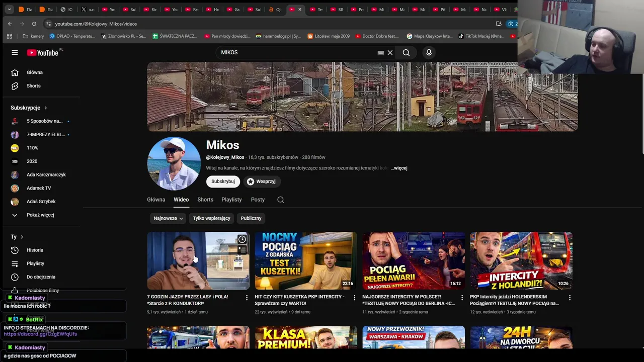Image resolution: width=644 pixels, height=362 pixels.
Task: Click the channel banner image
Action: (362, 97)
